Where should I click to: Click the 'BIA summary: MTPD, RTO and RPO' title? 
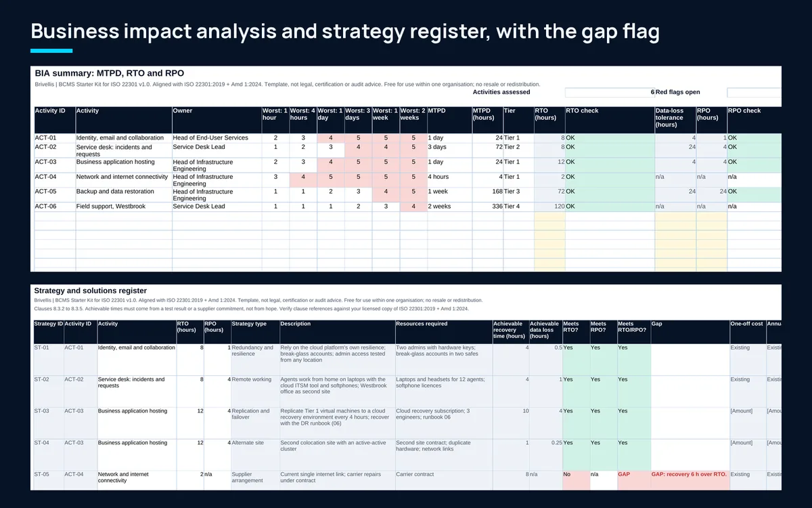point(110,73)
